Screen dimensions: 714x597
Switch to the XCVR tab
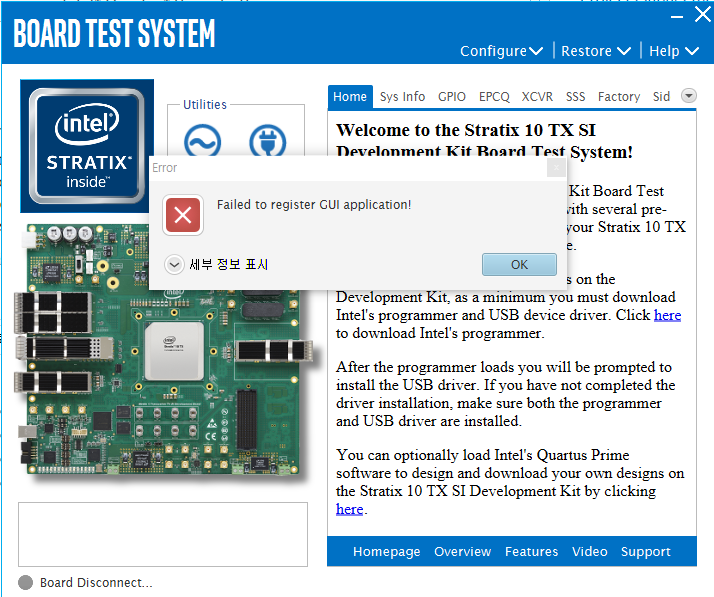tap(537, 97)
